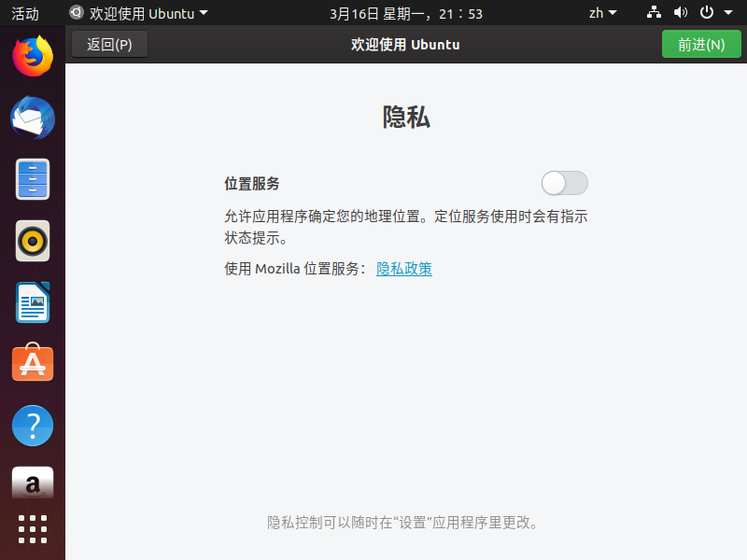Open the date and time calendar menu
This screenshot has width=747, height=560.
coord(406,13)
